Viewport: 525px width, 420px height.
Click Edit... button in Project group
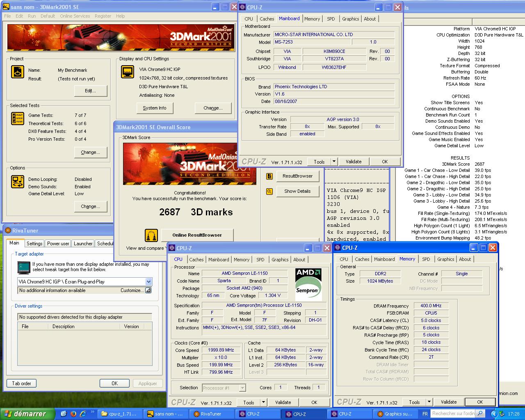pyautogui.click(x=91, y=91)
